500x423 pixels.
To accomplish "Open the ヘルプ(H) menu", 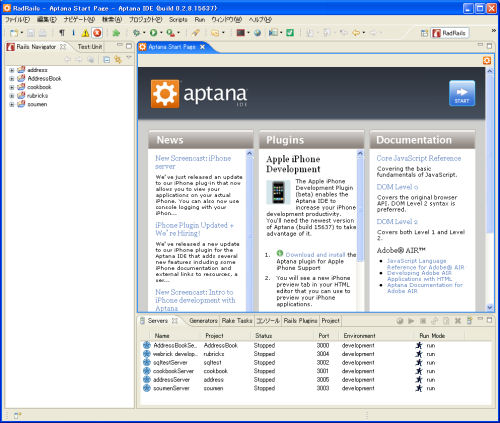I will [260, 20].
